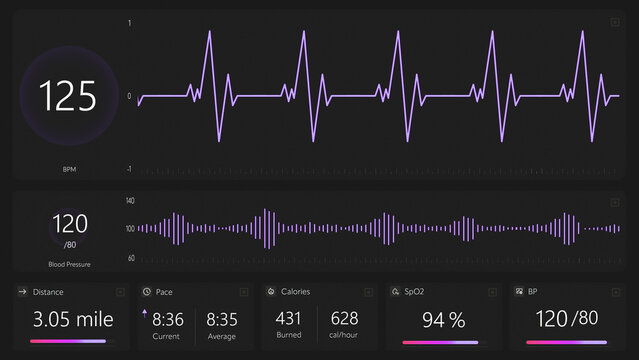This screenshot has height=360, width=639.
Task: Expand the Calories card
Action: [x=368, y=292]
